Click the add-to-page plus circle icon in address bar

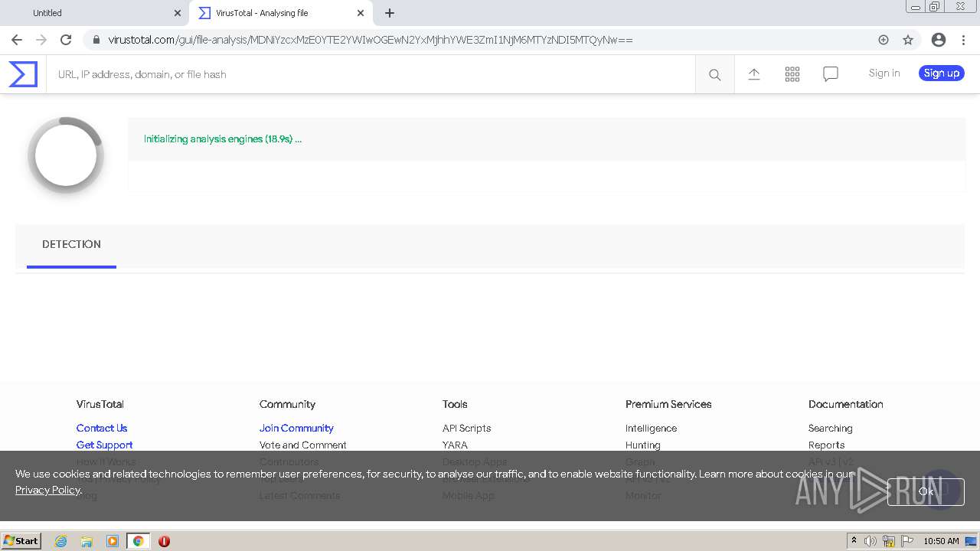click(x=884, y=40)
